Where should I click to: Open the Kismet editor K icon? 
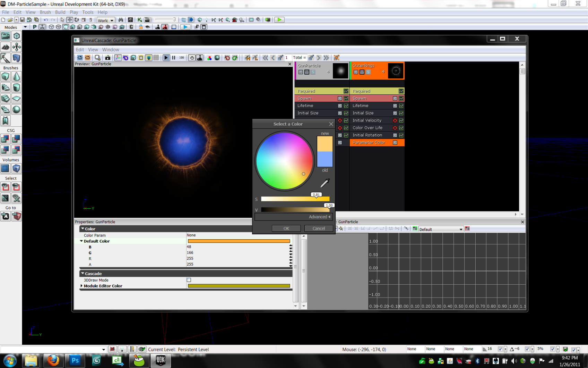point(140,20)
